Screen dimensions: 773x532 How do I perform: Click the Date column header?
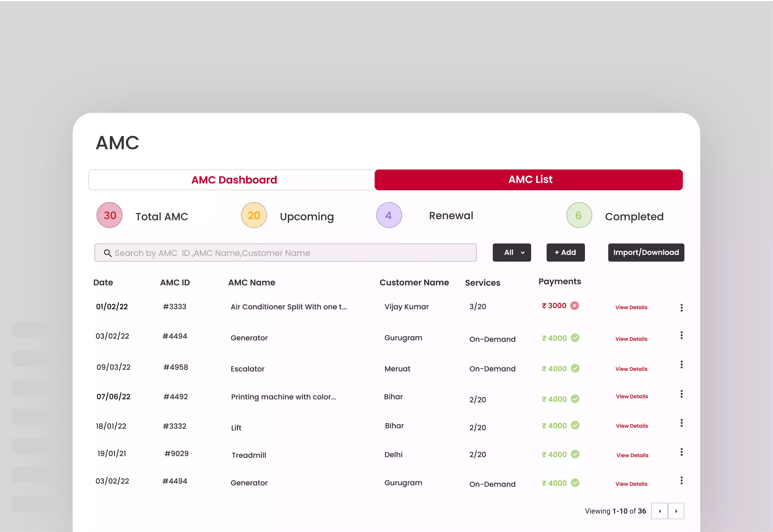click(x=103, y=283)
